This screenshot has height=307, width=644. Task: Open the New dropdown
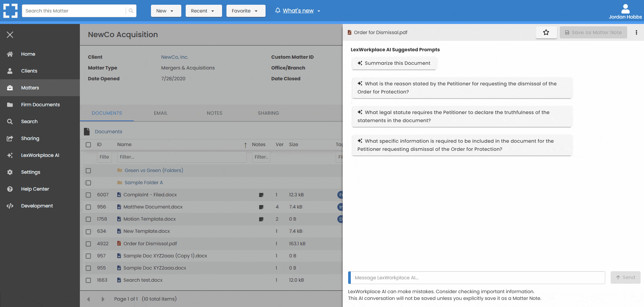166,11
